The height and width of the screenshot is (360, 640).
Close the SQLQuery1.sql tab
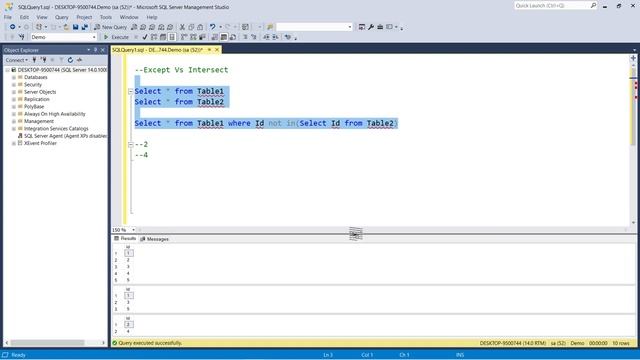pos(217,50)
